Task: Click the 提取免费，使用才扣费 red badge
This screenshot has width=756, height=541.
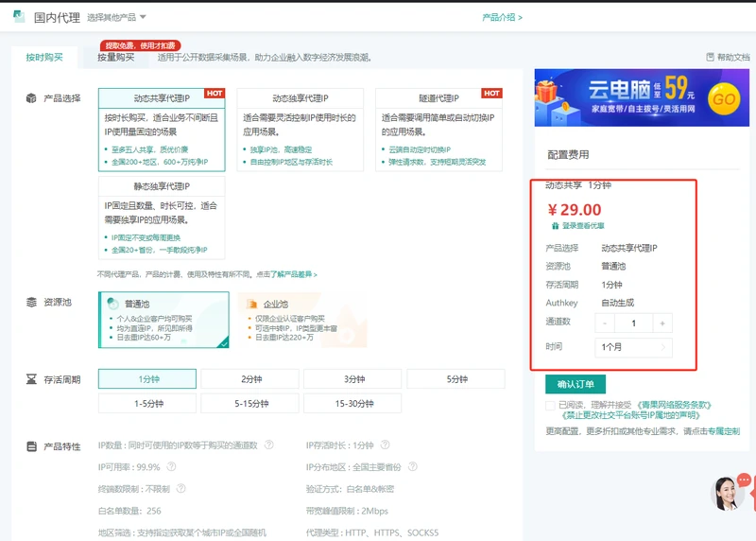Action: click(140, 45)
